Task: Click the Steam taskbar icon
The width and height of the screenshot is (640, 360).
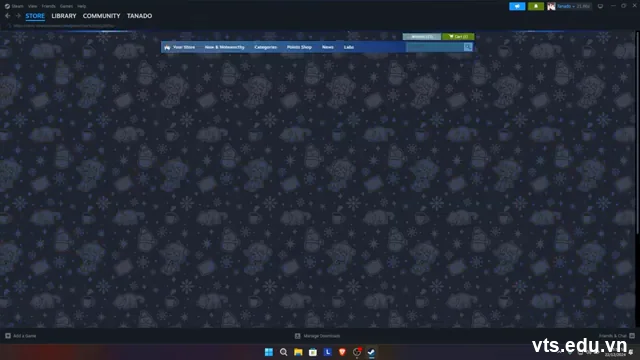Action: click(x=371, y=352)
